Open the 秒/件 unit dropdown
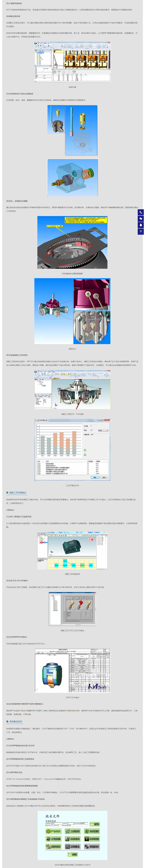Image resolution: width=145 pixels, height=868 pixels. pos(103,430)
